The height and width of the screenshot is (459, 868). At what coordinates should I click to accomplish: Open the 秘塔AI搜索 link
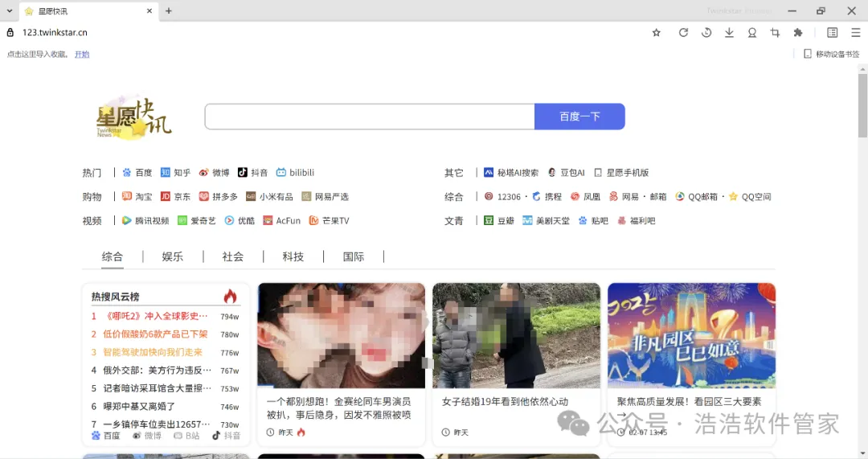click(511, 173)
